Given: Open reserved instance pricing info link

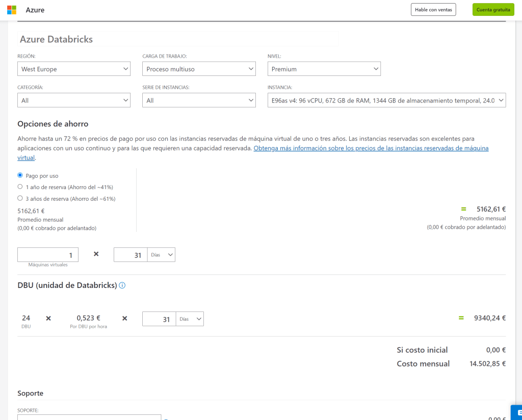Looking at the screenshot, I should tap(371, 148).
